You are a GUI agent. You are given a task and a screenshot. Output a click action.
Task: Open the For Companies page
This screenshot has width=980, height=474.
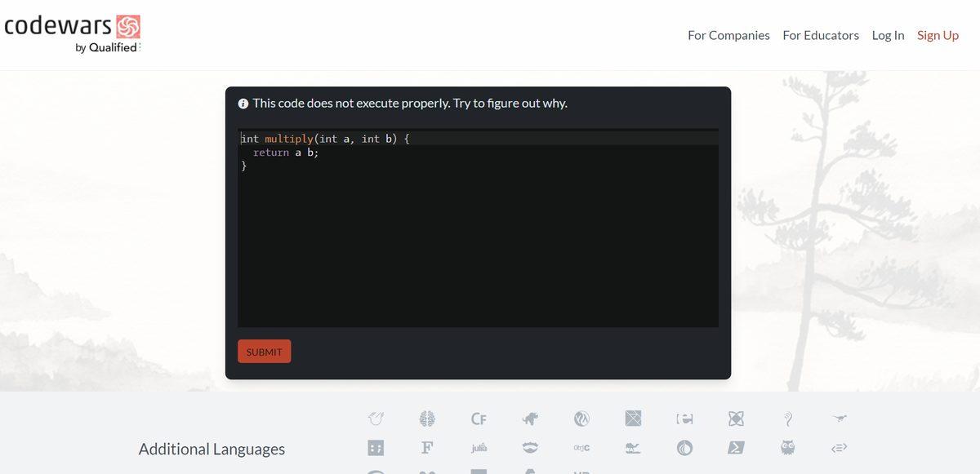click(x=728, y=35)
